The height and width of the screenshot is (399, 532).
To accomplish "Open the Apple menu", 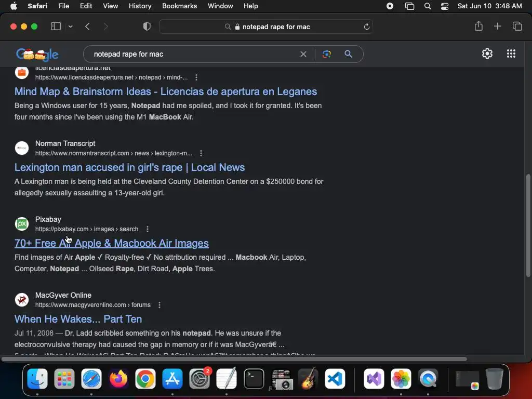I will [x=14, y=6].
